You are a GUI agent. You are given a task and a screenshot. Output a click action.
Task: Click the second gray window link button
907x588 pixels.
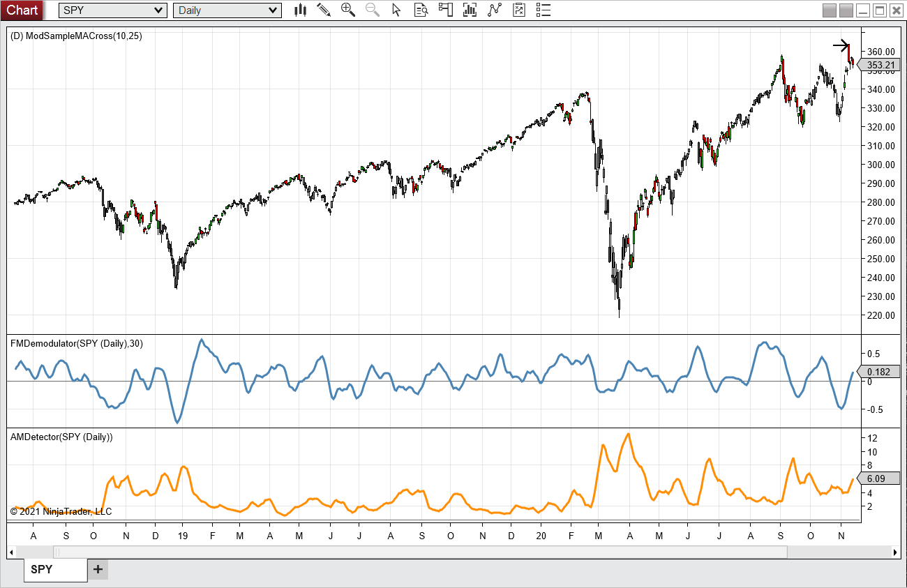846,10
